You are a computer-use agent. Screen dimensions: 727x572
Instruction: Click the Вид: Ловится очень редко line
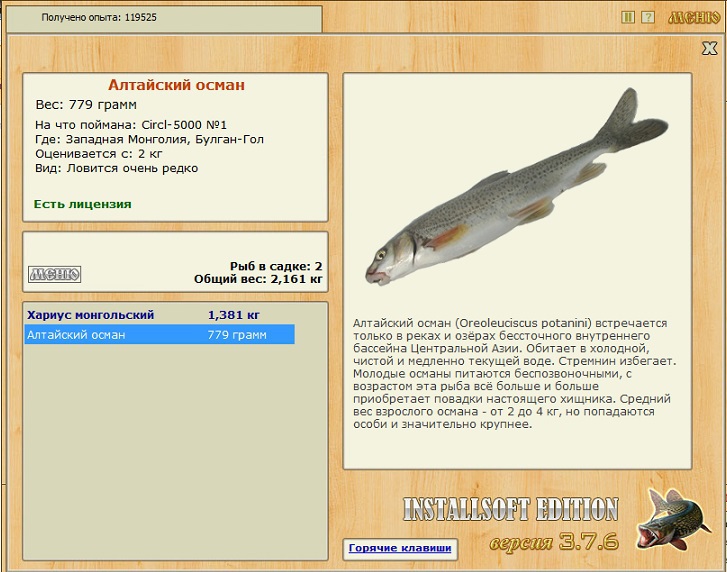tap(116, 168)
